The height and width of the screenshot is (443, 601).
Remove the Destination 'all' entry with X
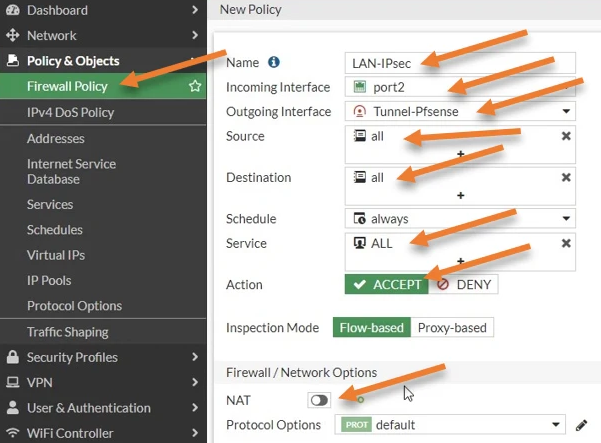pos(566,177)
